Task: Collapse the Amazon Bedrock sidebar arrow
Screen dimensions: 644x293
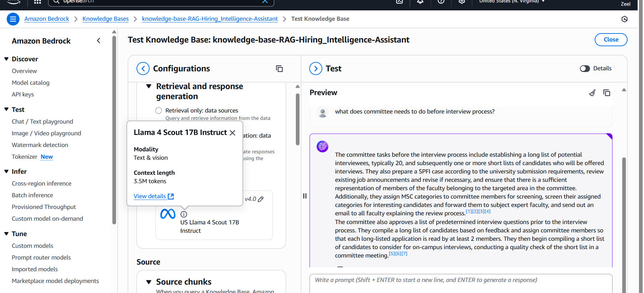Action: pos(99,41)
